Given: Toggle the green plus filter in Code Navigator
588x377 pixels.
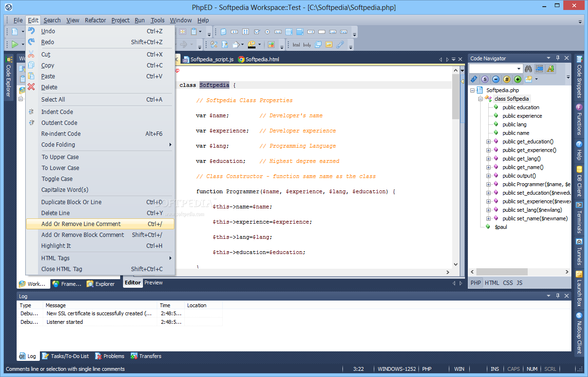Looking at the screenshot, I should 518,79.
